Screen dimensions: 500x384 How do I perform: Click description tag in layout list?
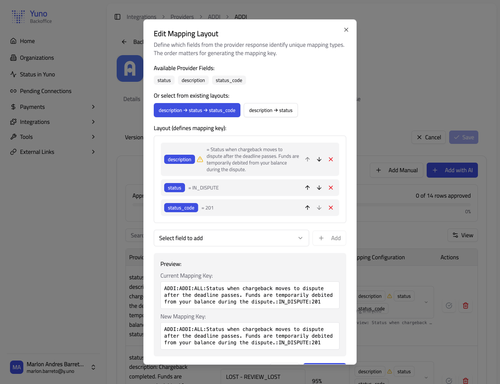pyautogui.click(x=179, y=159)
